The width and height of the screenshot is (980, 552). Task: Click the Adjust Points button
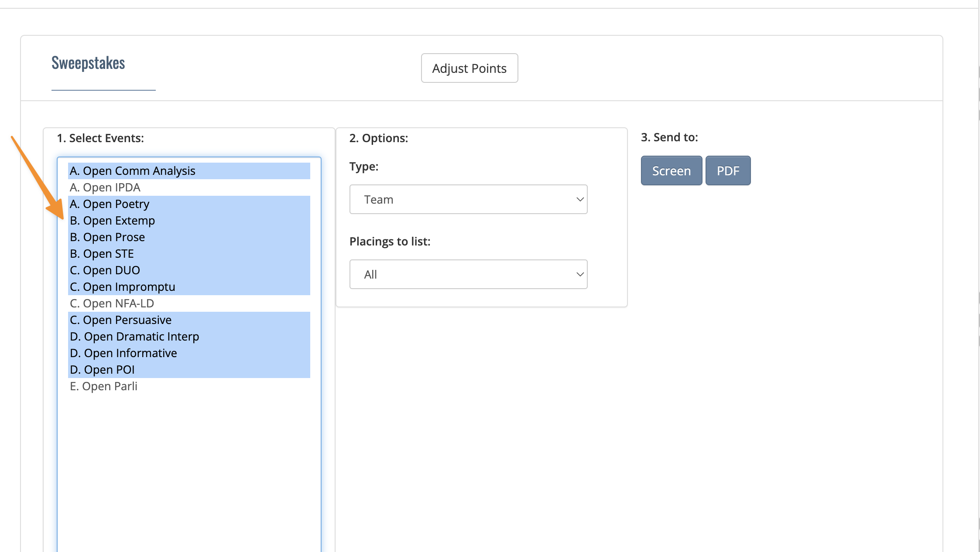point(469,68)
